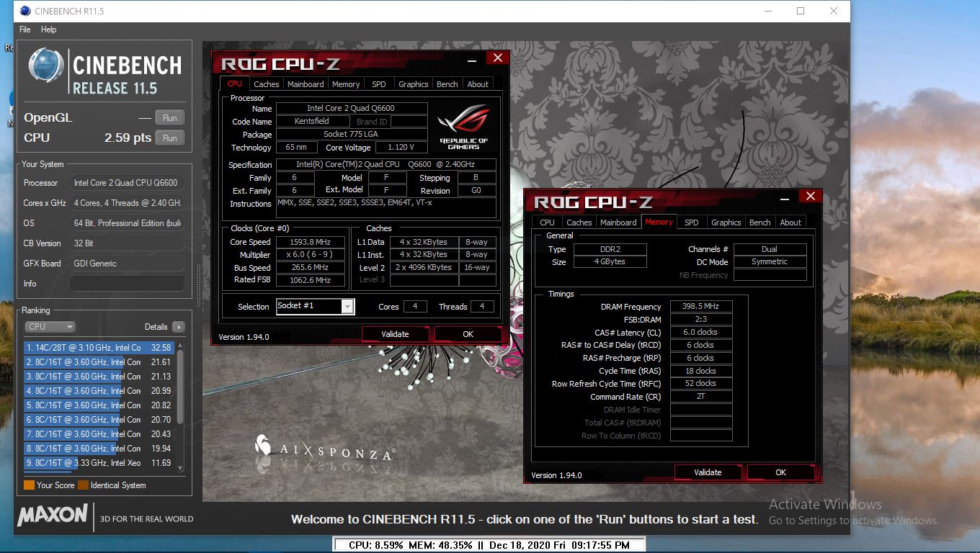Viewport: 980px width, 553px height.
Task: Select ranking row 4 with score 20.99
Action: [x=99, y=391]
